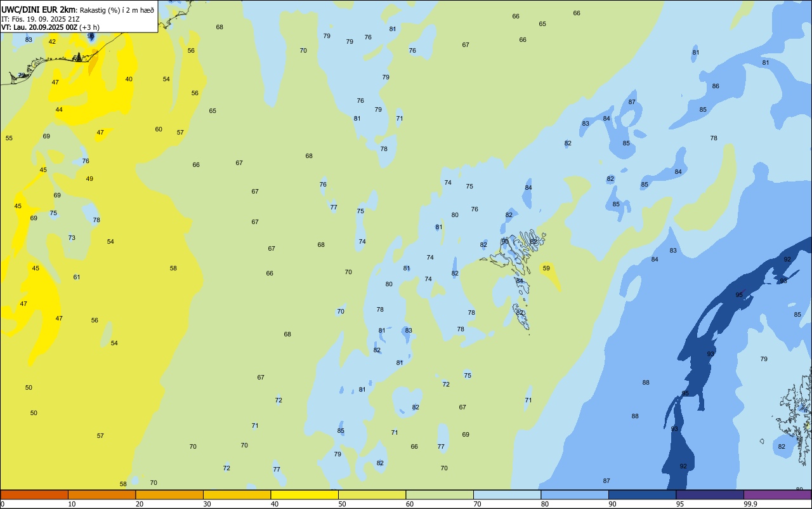The image size is (812, 509).
Task: Select the medium blue 80–90 legend swatch
Action: [575, 494]
